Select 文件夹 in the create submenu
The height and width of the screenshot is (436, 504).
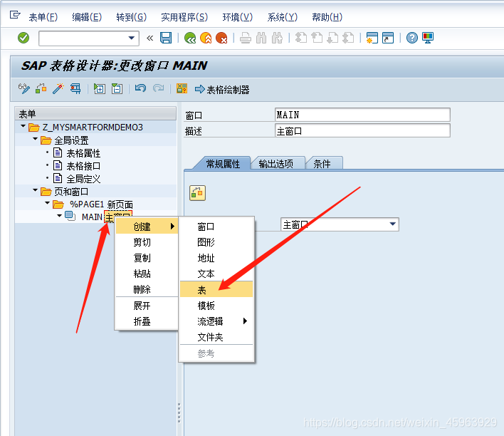click(216, 337)
